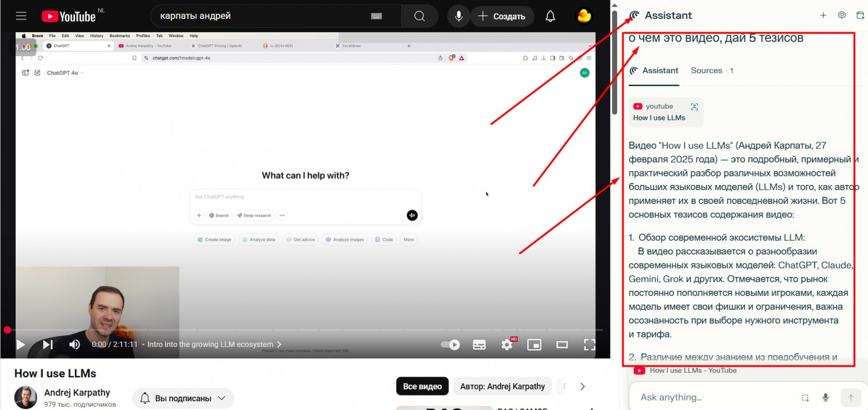Click the capture icon on the youtube source card
This screenshot has width=868, height=410.
[x=694, y=106]
